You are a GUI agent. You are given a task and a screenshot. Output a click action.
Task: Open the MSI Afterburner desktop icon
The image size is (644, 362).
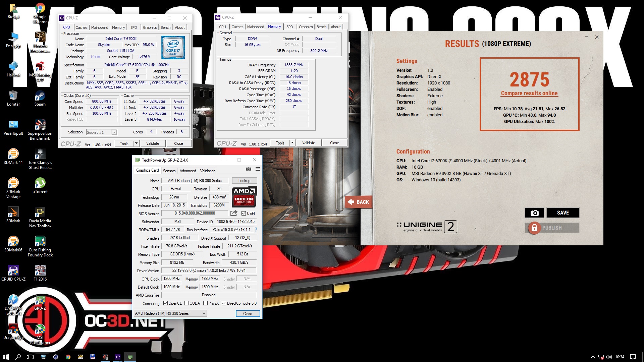[x=40, y=334]
